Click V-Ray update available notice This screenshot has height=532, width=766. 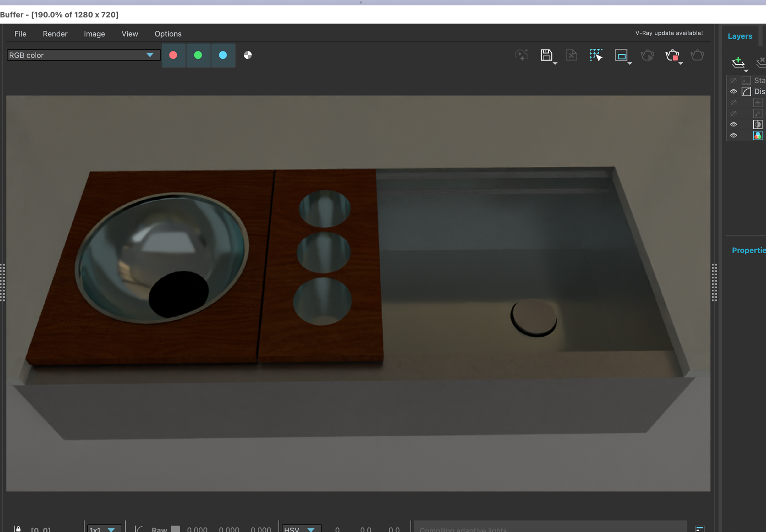click(x=669, y=33)
